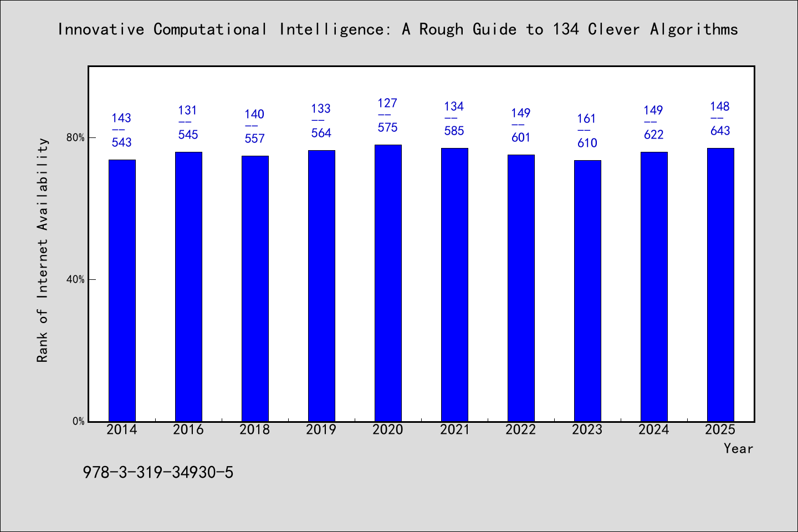The image size is (798, 532).
Task: Click the value 133 above 2019
Action: 321,109
